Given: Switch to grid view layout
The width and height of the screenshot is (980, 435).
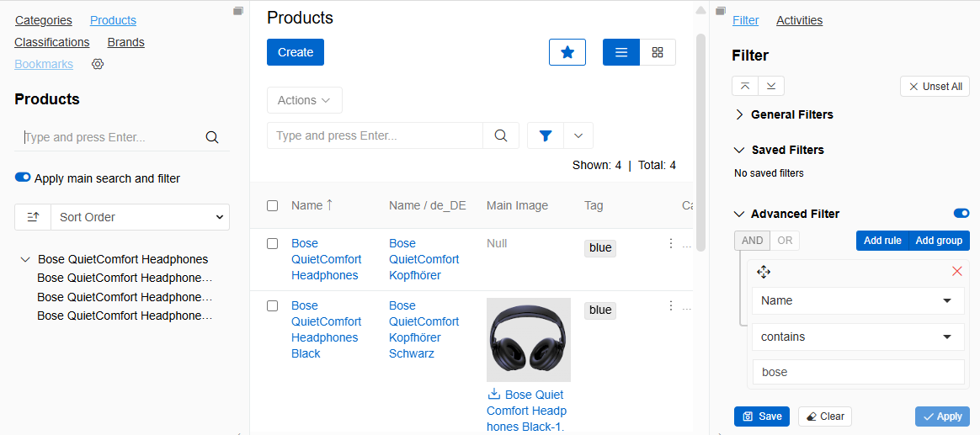Looking at the screenshot, I should click(x=658, y=52).
